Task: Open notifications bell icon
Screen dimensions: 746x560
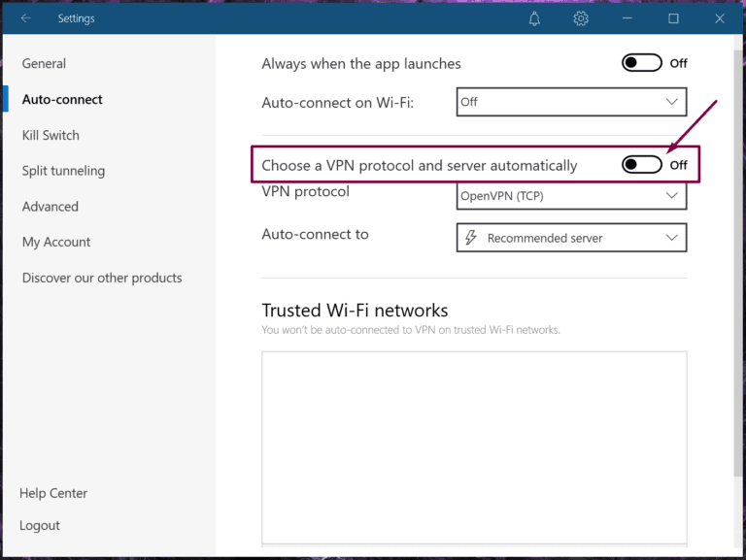Action: (x=535, y=18)
